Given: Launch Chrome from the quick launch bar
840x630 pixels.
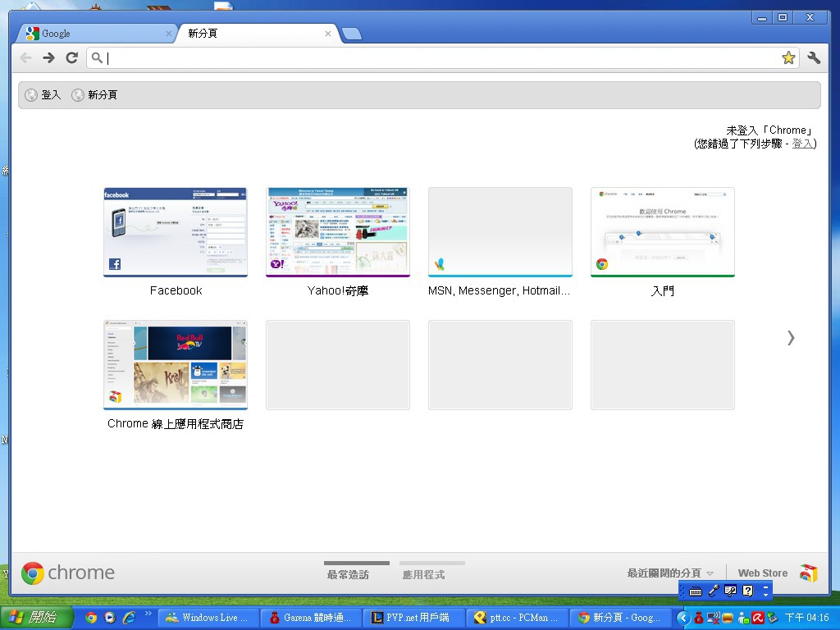Looking at the screenshot, I should click(91, 618).
